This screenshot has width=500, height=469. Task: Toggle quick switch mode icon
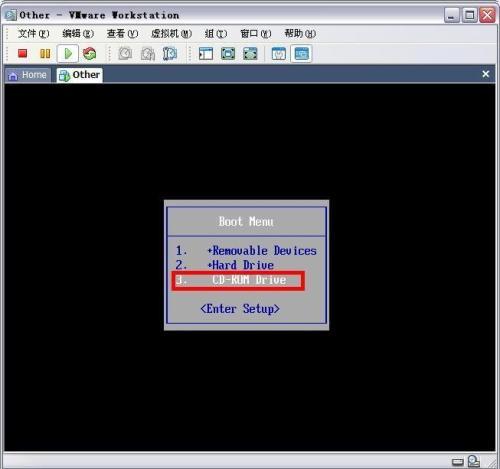click(x=250, y=54)
